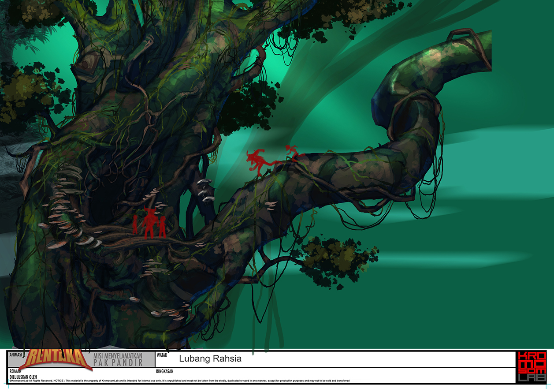Click the KromosomLab logo
The image size is (554, 392).
pos(531,366)
